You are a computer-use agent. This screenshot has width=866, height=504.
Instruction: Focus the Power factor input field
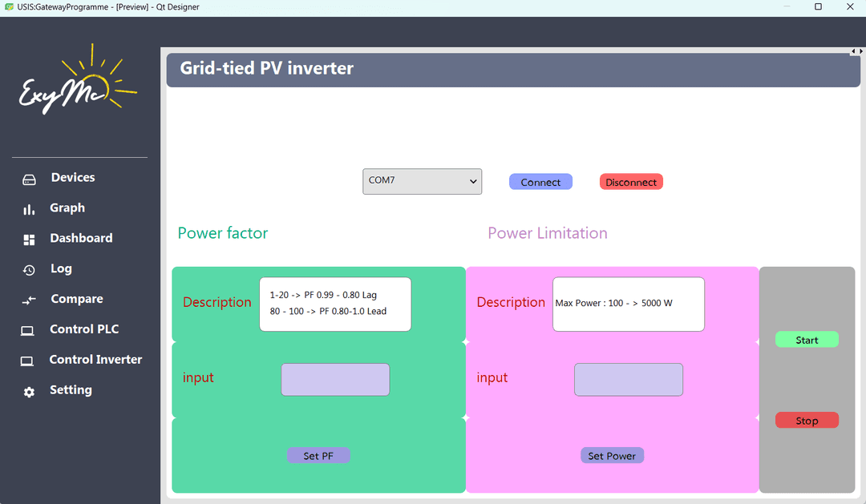[335, 380]
